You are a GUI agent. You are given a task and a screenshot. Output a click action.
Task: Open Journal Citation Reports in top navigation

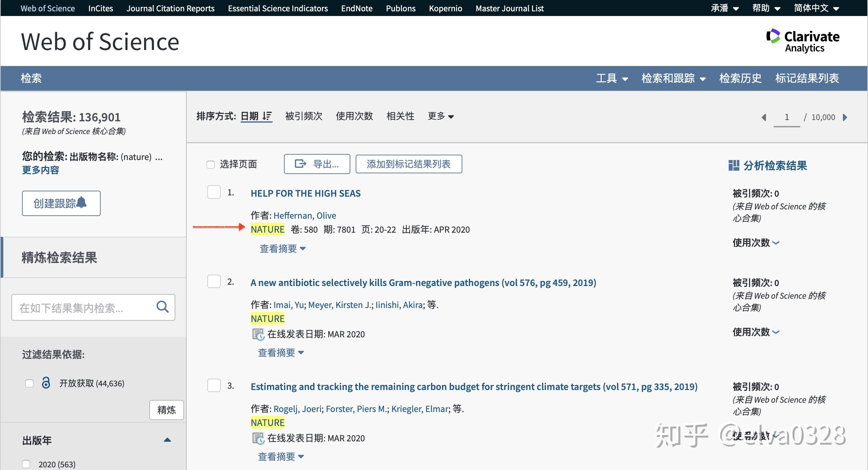click(170, 8)
